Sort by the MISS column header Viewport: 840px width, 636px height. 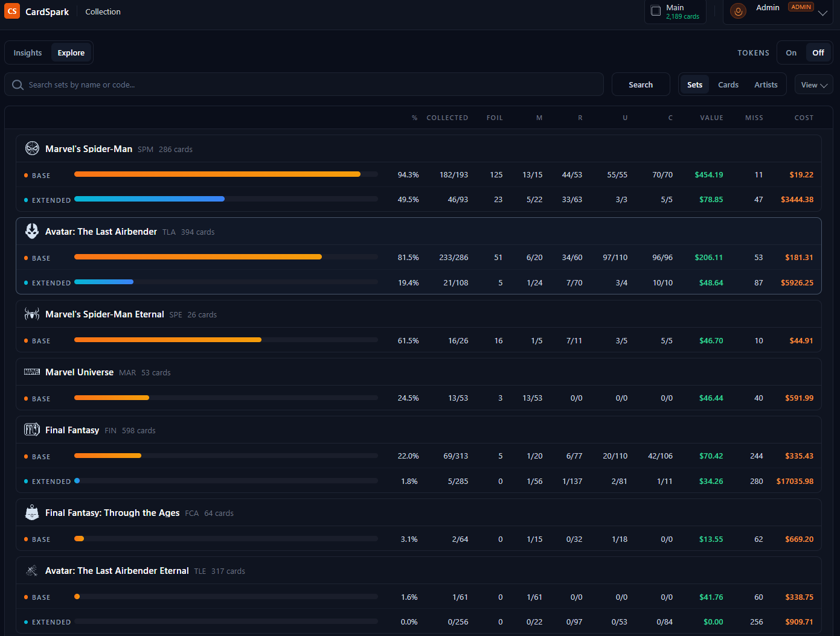754,118
